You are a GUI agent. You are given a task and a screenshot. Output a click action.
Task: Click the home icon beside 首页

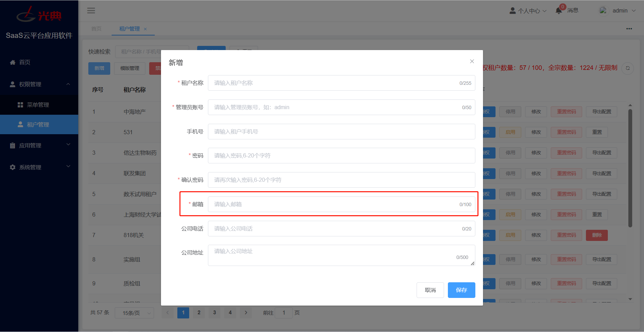[x=13, y=62]
